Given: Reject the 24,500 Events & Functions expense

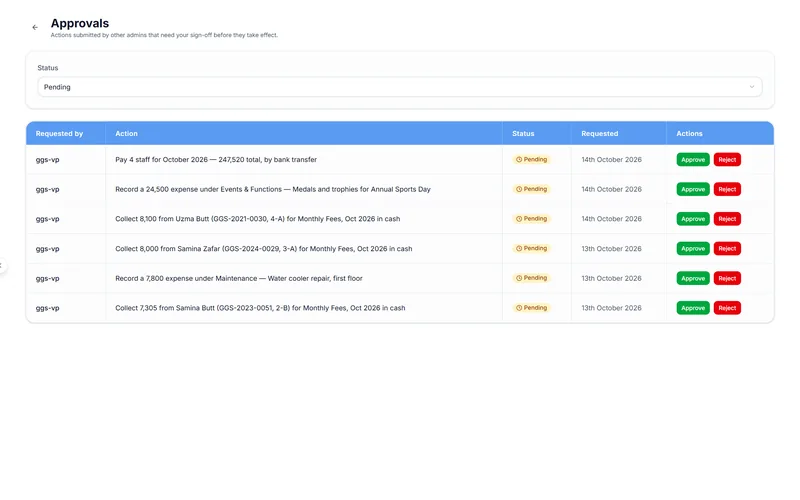Looking at the screenshot, I should [727, 189].
